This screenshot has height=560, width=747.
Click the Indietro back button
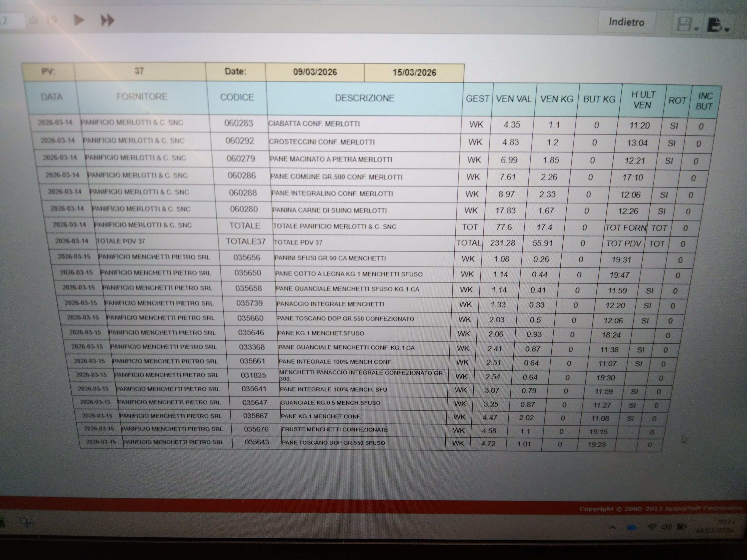pos(626,22)
